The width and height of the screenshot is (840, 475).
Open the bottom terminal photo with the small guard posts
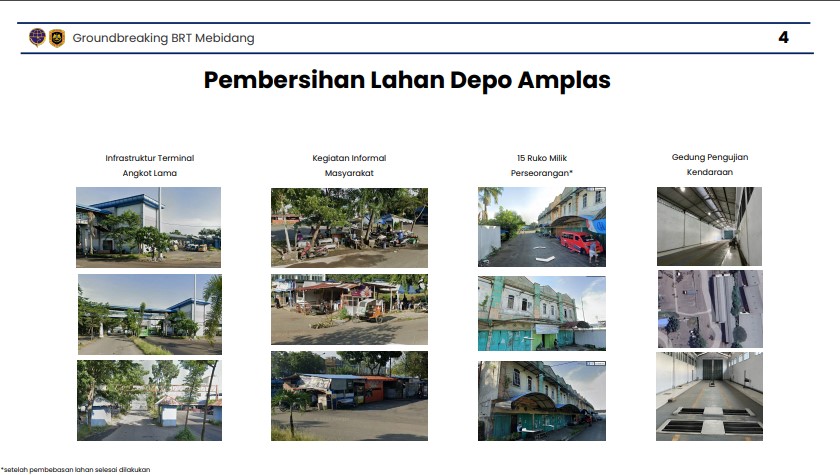149,401
